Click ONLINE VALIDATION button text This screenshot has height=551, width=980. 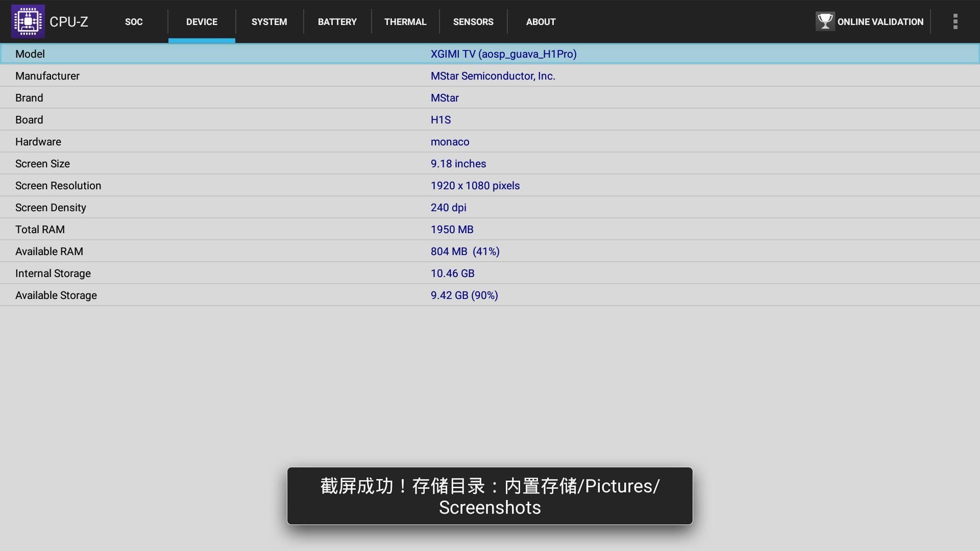[x=880, y=22]
